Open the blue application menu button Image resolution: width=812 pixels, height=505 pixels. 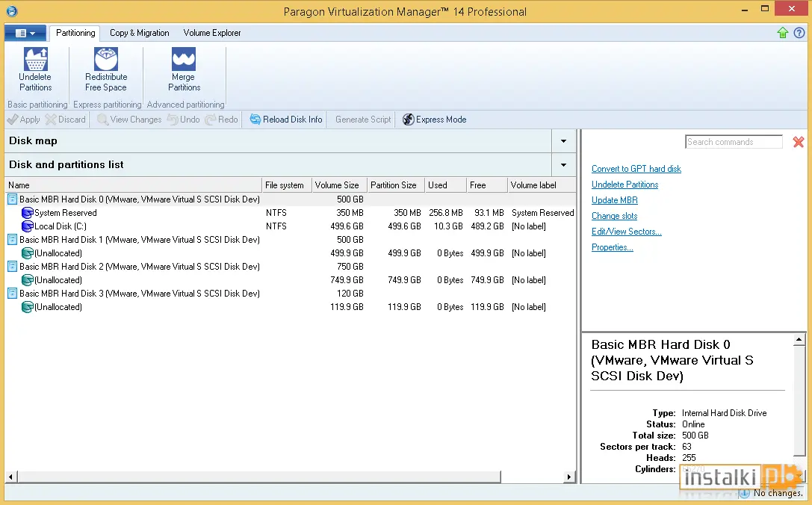pos(25,33)
